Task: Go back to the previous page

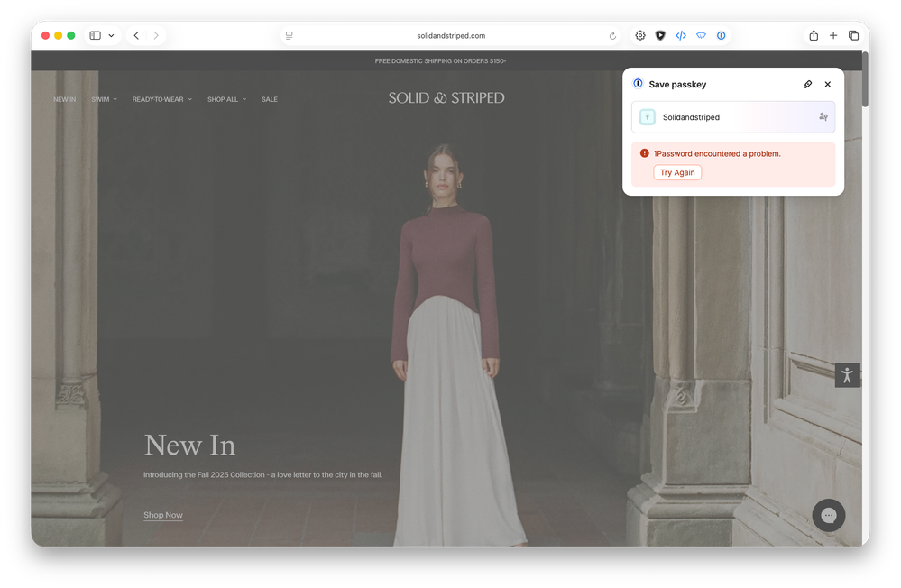Action: 137,36
